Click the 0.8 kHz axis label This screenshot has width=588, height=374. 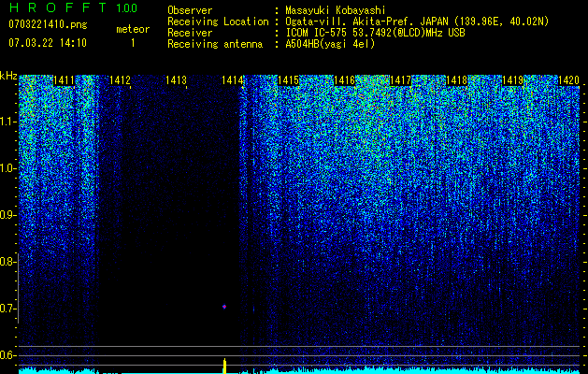(x=7, y=262)
